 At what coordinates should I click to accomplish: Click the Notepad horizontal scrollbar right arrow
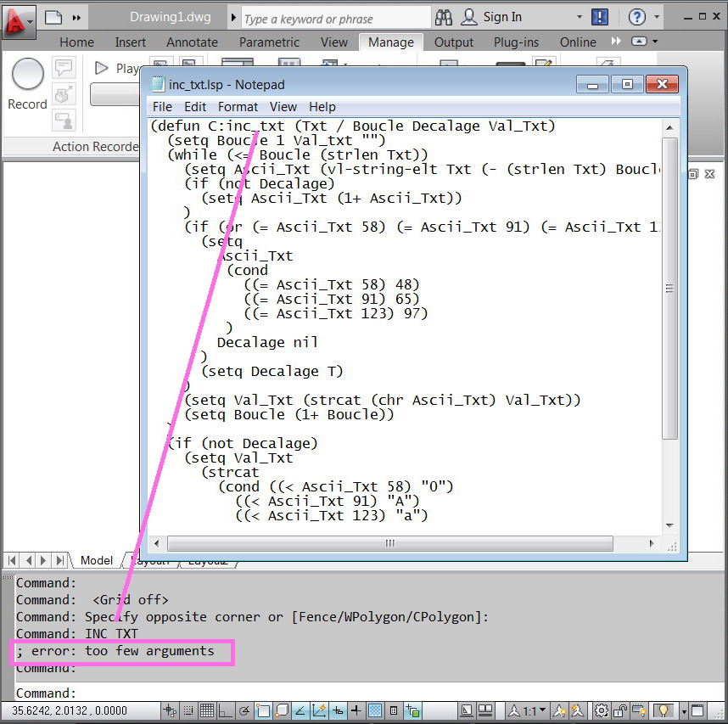[x=652, y=543]
